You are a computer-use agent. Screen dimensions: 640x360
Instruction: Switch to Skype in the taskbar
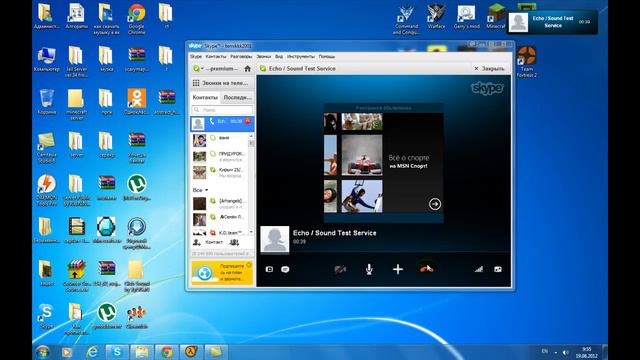coord(118,351)
